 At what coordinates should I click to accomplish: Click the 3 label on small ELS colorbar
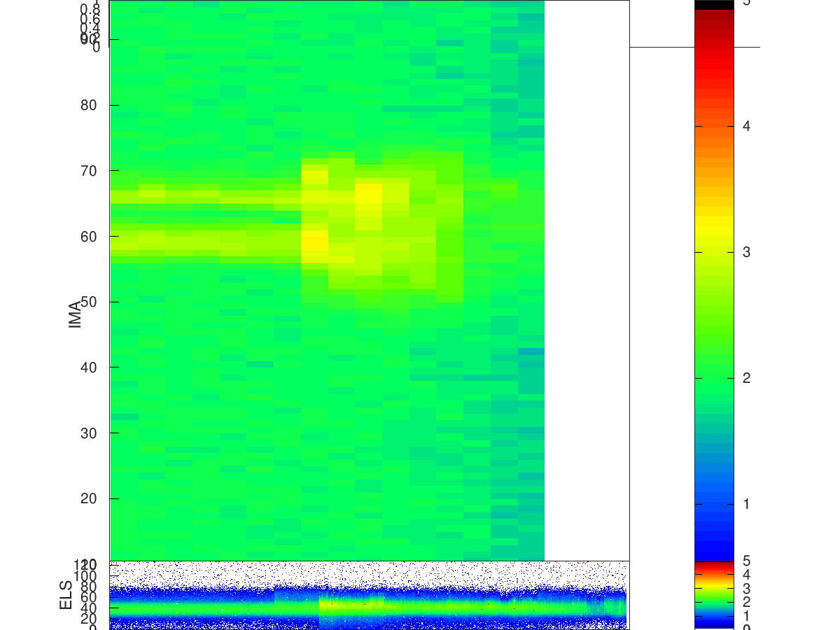point(747,588)
